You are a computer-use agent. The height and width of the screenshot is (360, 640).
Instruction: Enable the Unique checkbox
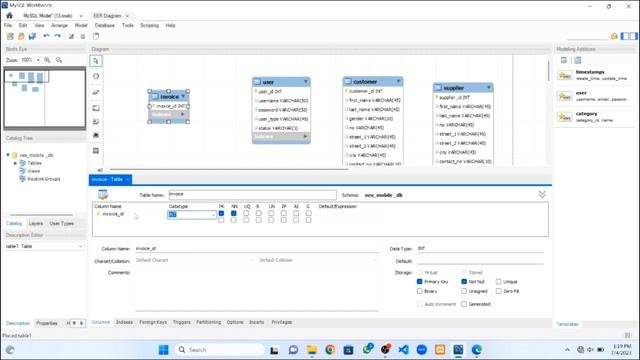499,282
